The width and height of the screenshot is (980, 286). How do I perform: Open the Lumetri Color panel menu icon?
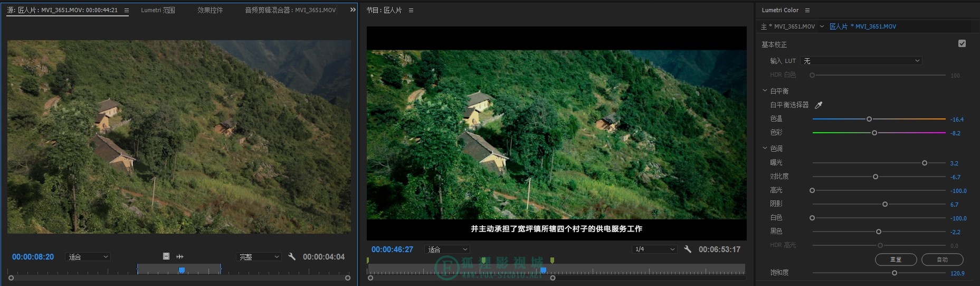[807, 10]
